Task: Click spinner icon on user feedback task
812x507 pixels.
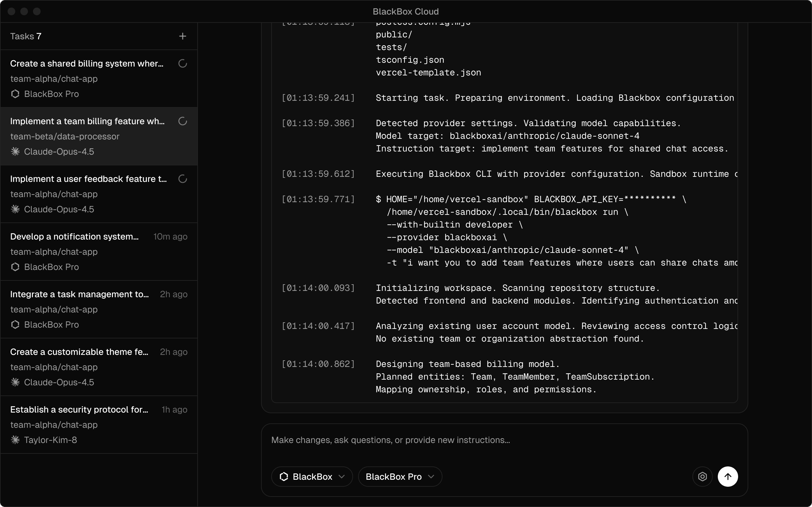Action: 182,179
